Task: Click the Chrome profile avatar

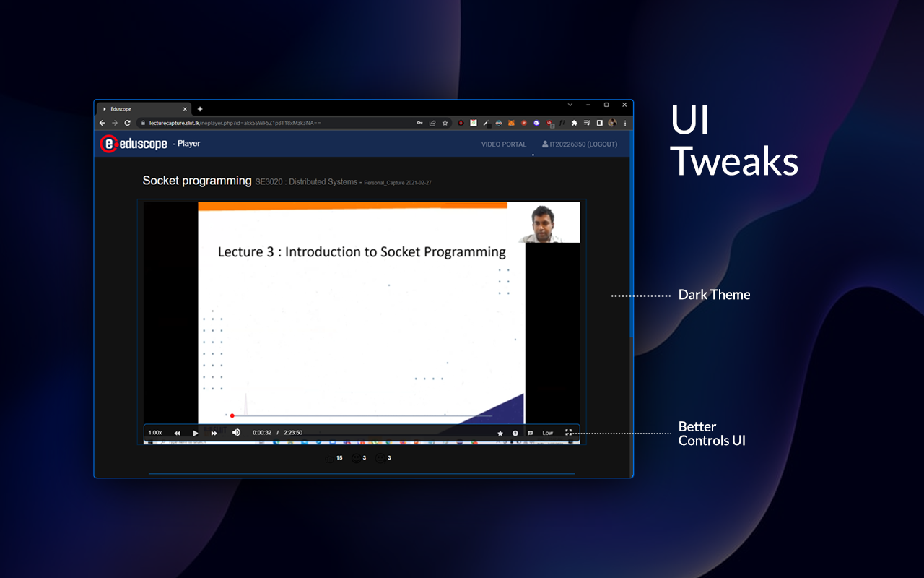Action: click(x=612, y=123)
